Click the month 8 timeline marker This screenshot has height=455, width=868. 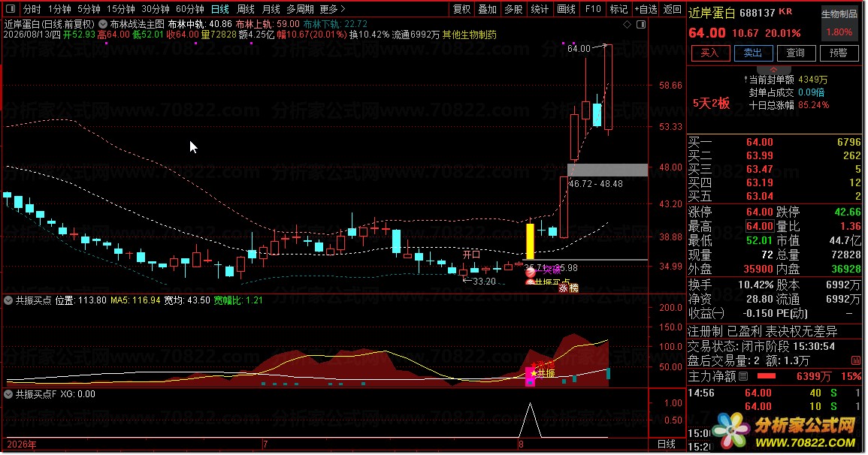(x=521, y=444)
